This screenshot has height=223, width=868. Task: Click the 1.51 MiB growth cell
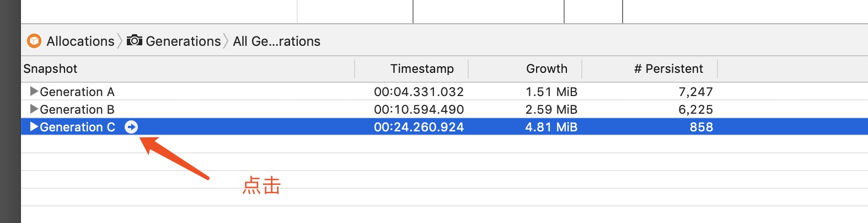(551, 92)
